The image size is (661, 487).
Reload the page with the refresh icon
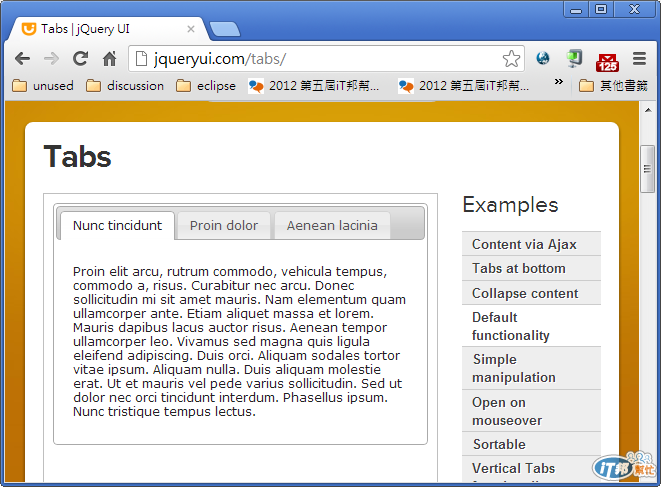[81, 59]
